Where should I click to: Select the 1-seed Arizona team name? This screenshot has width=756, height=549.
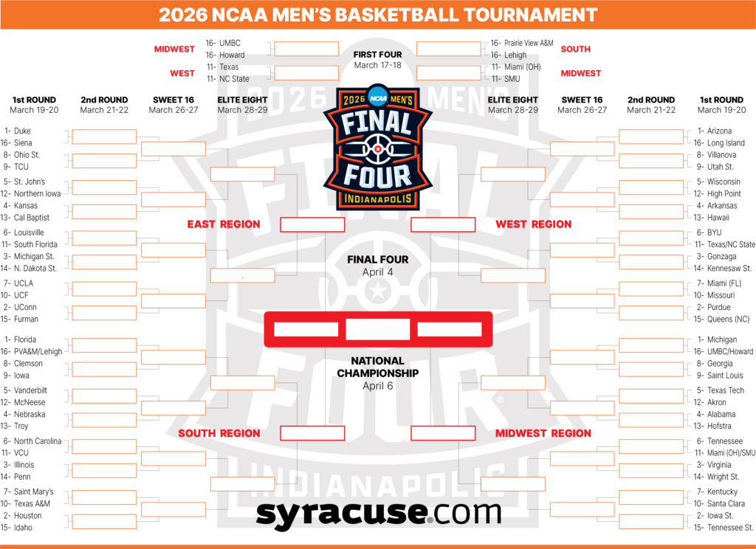click(x=720, y=131)
